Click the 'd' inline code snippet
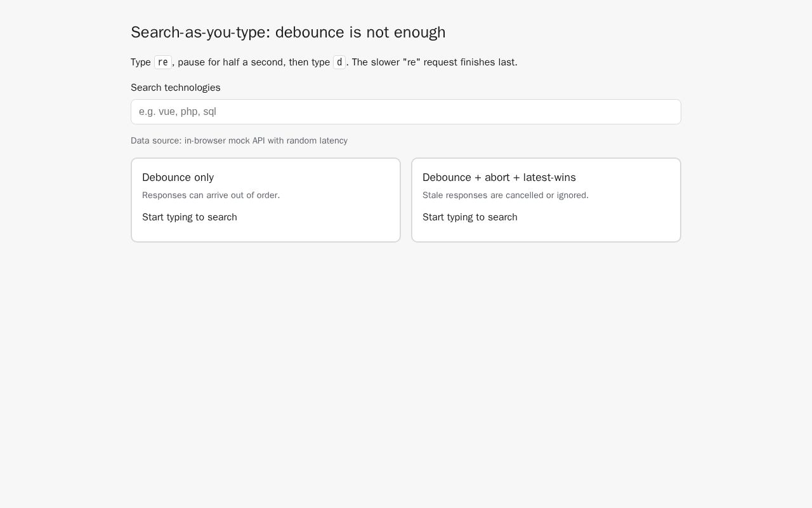812x508 pixels. click(x=339, y=62)
